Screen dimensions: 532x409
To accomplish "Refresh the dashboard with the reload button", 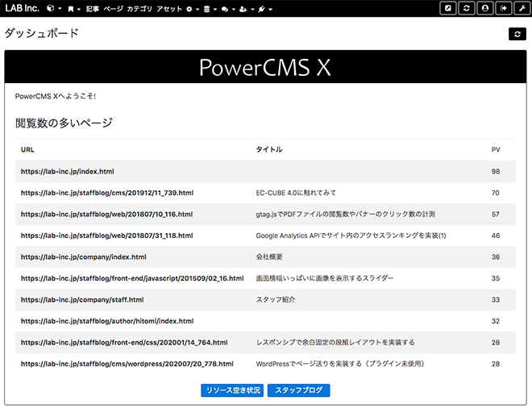I will coord(517,34).
